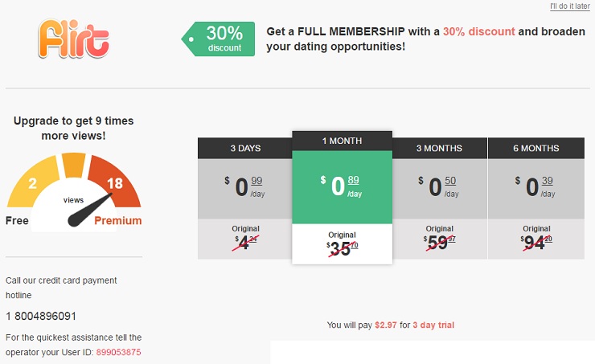The image size is (595, 364).
Task: Click the red Premium gauge label
Action: coord(118,220)
